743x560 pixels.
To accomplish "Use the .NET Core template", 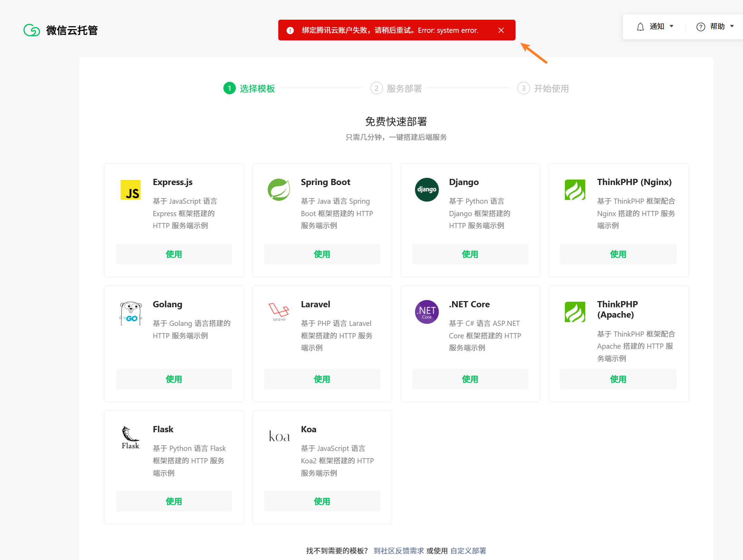I will click(470, 379).
